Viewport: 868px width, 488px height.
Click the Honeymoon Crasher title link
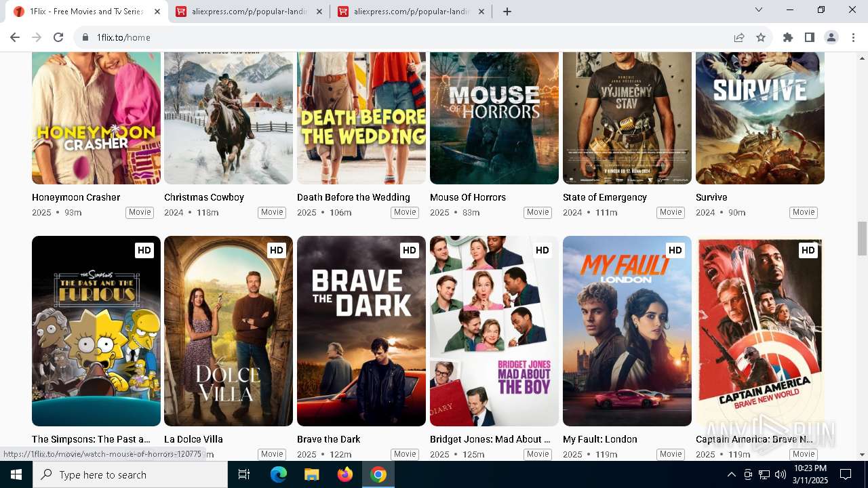pyautogui.click(x=76, y=197)
